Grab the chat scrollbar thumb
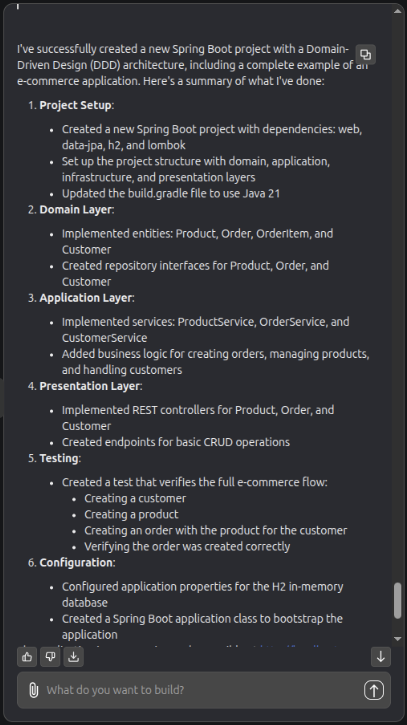 click(x=398, y=601)
